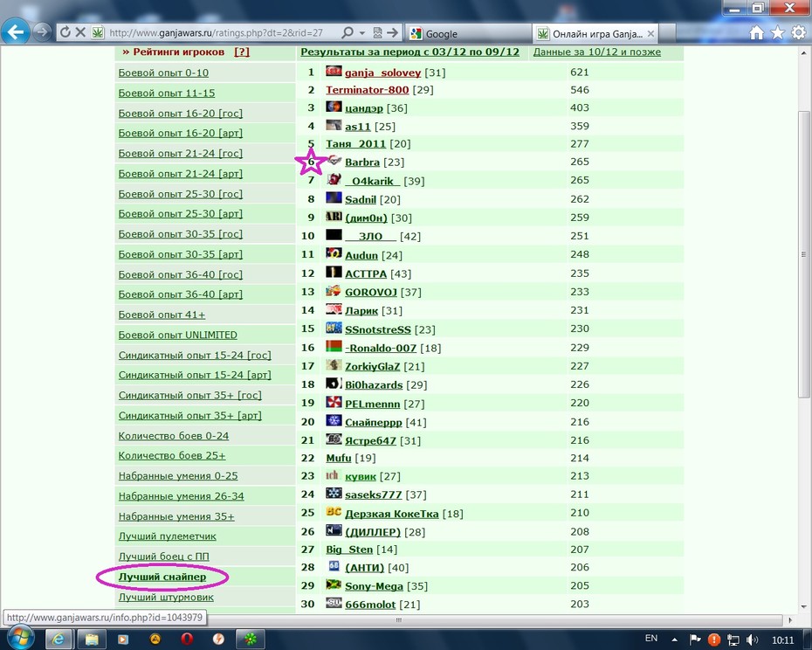This screenshot has height=650, width=812.
Task: Click syndicate icon next to PELmennn
Action: click(334, 402)
